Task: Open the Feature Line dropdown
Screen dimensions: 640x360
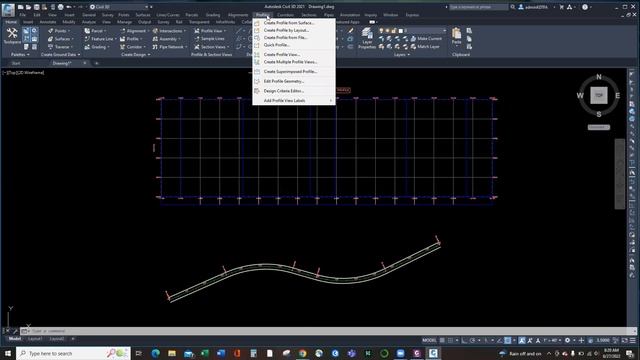Action: point(100,39)
